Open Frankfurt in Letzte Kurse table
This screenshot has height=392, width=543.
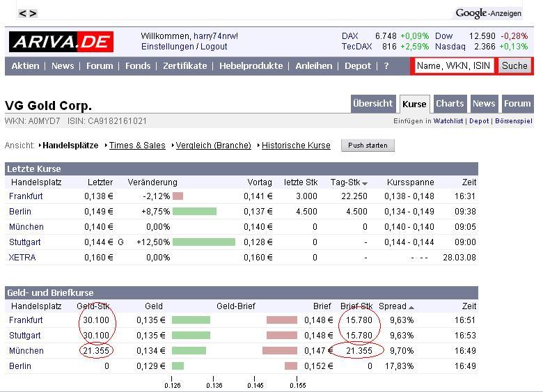pos(26,196)
